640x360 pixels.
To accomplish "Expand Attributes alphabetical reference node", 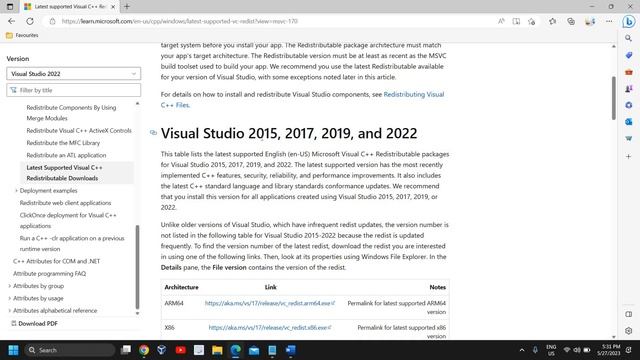I will [10, 311].
